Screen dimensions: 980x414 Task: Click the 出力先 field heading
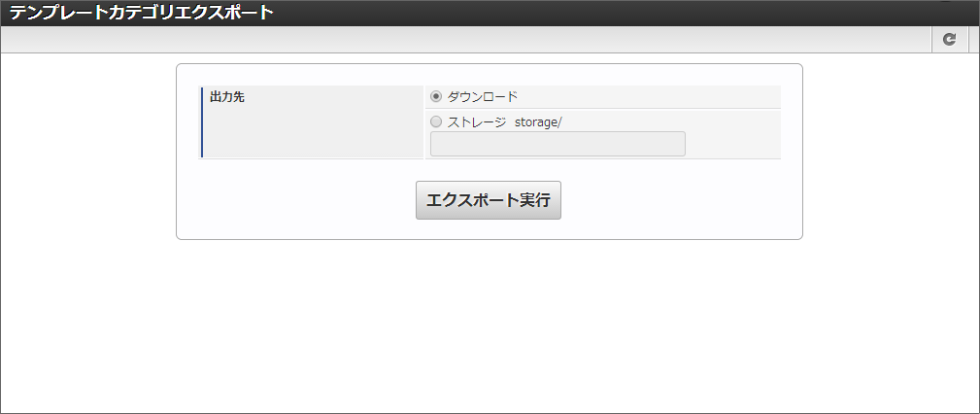pyautogui.click(x=226, y=96)
